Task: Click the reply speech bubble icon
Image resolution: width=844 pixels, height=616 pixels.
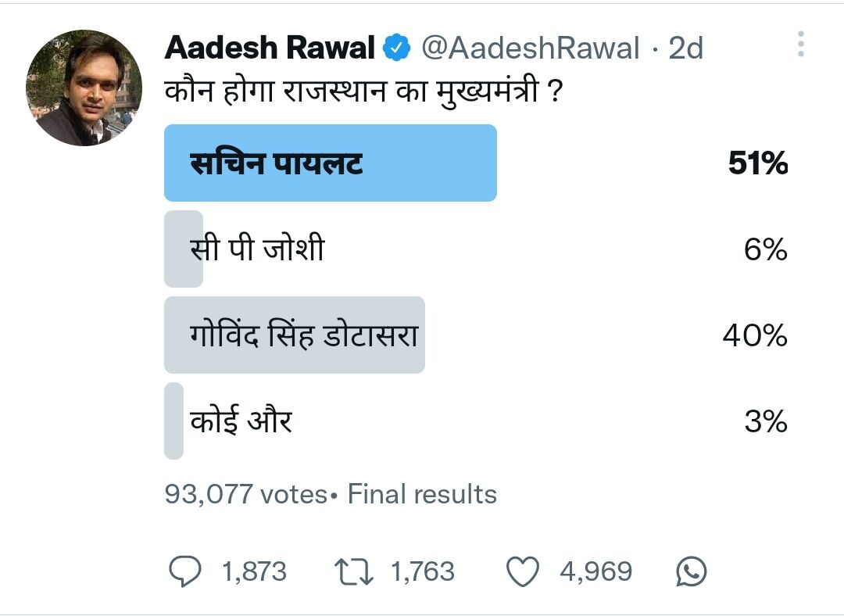Action: (185, 571)
